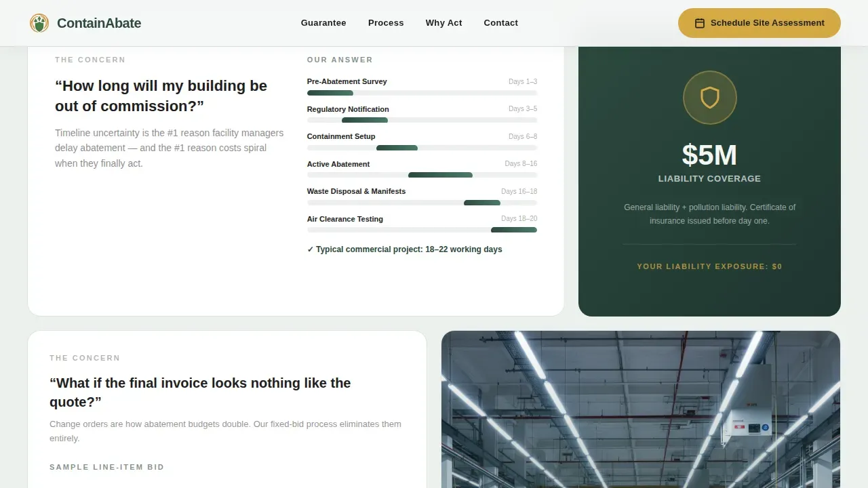Click 'SAMPLE LINE-ITEM BID' label

106,467
